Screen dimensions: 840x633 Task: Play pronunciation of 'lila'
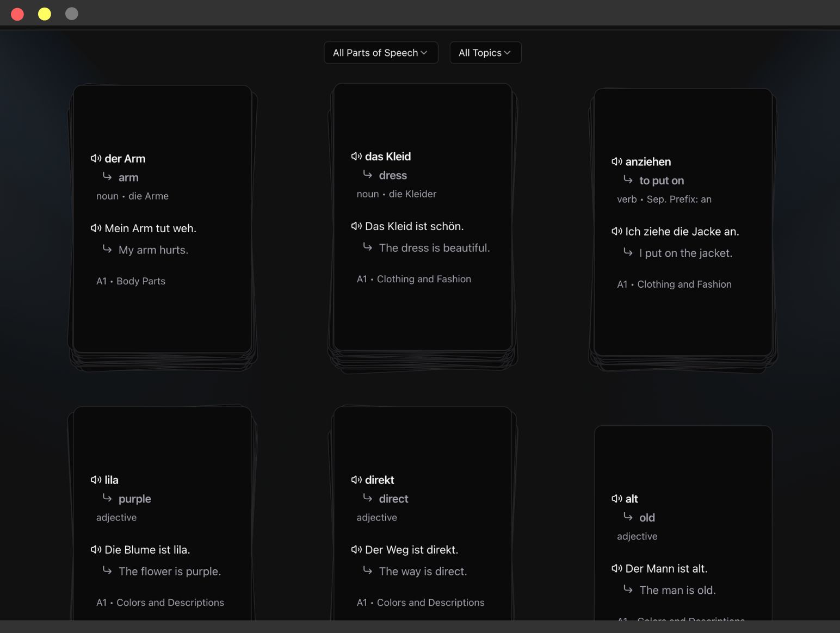click(96, 480)
